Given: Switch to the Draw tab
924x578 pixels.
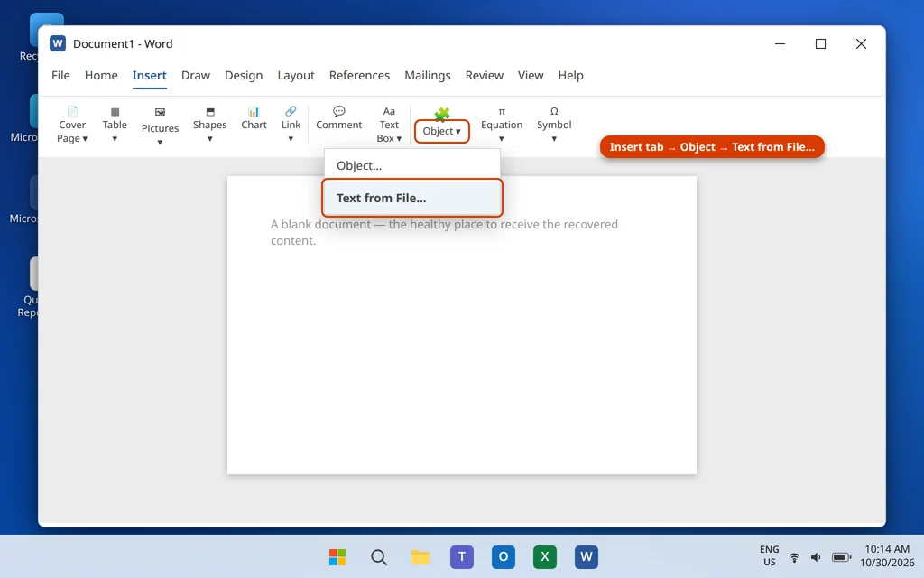Looking at the screenshot, I should [196, 76].
